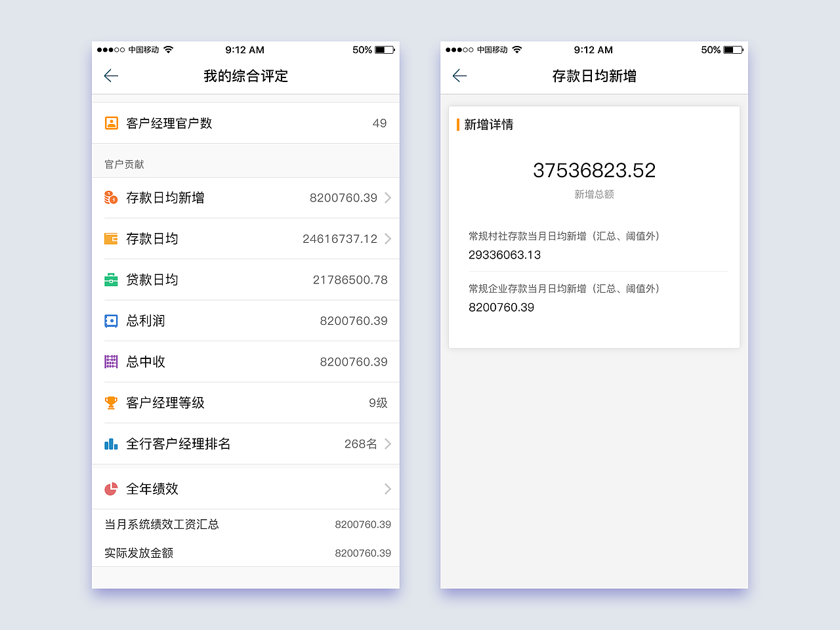This screenshot has width=840, height=630.
Task: Click the Wi-Fi icon in the left status bar
Action: point(169,49)
